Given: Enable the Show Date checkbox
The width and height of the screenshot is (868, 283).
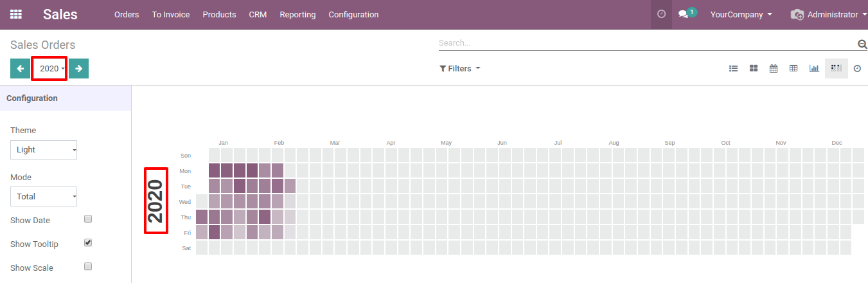Looking at the screenshot, I should coord(89,219).
